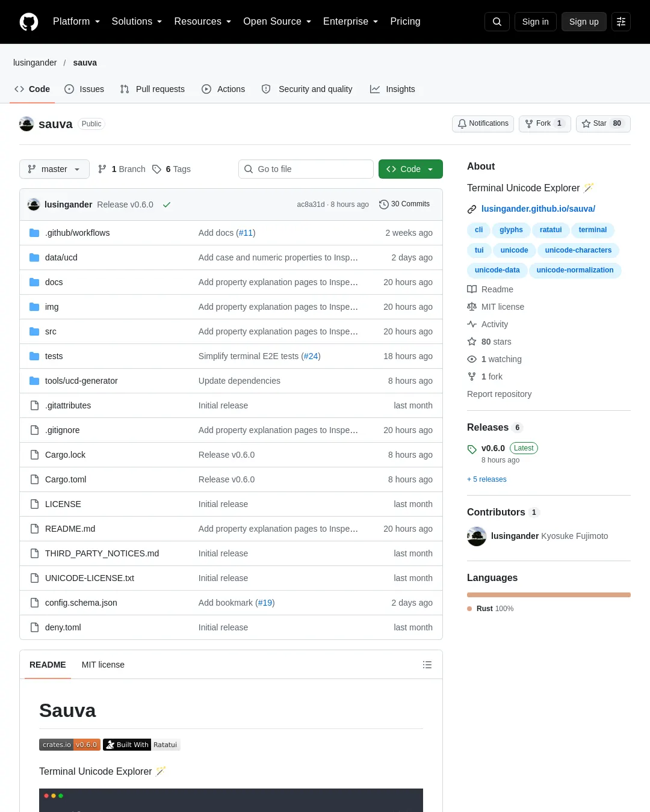Focus the Go to file search field
Image resolution: width=650 pixels, height=812 pixels.
click(x=306, y=169)
